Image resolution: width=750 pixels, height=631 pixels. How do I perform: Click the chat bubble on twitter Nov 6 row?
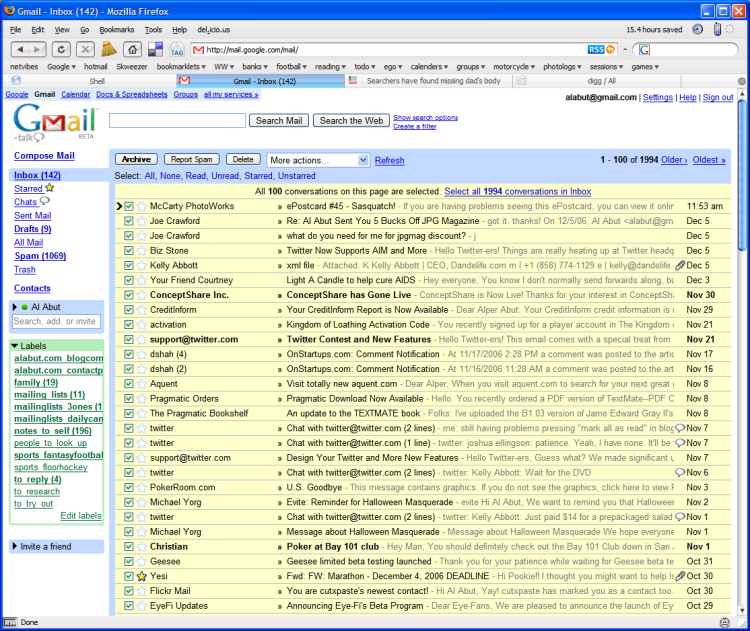pyautogui.click(x=680, y=472)
